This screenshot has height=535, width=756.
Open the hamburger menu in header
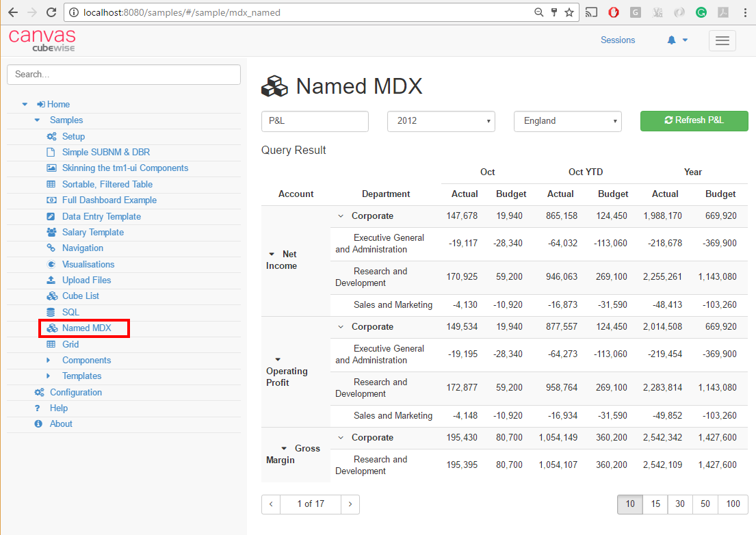pyautogui.click(x=722, y=41)
